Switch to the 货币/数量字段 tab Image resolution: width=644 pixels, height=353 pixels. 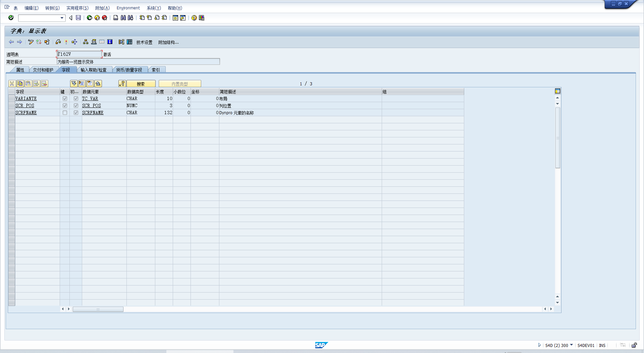[130, 70]
